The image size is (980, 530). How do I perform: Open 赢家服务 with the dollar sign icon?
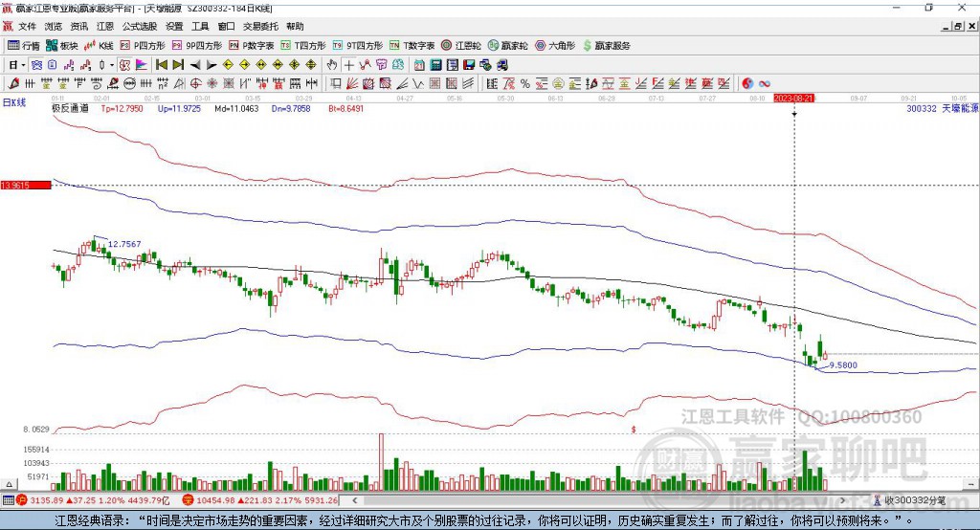pos(606,46)
